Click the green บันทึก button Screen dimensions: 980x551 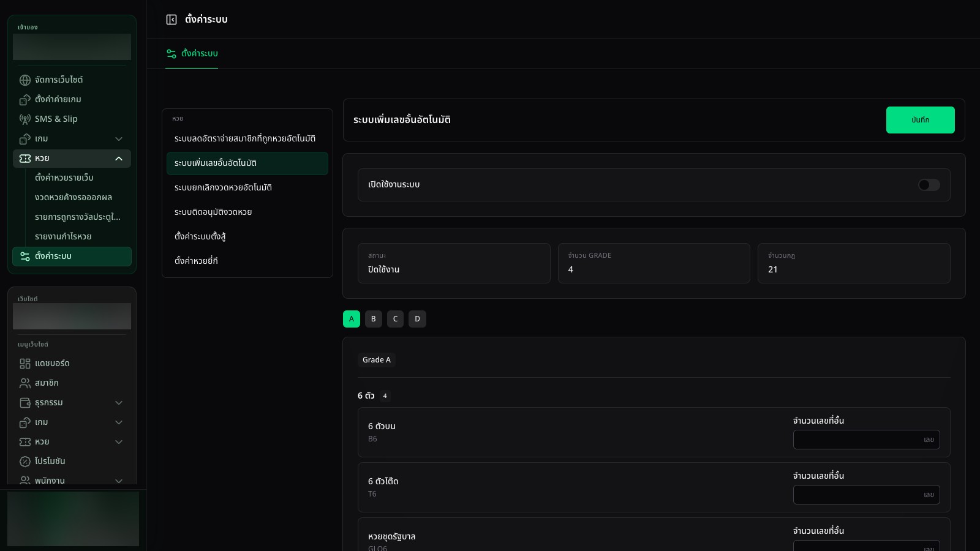(x=920, y=120)
